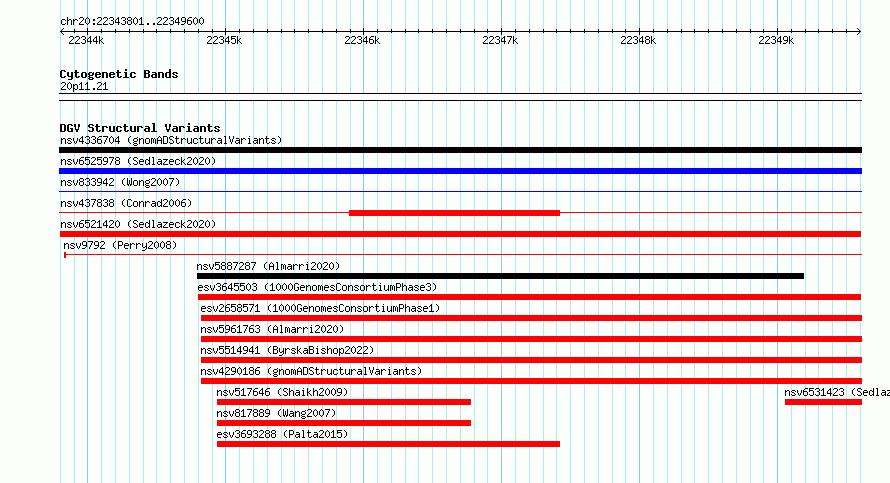
Task: Open nsv5887287 (Almarri2020) label
Action: coord(268,266)
